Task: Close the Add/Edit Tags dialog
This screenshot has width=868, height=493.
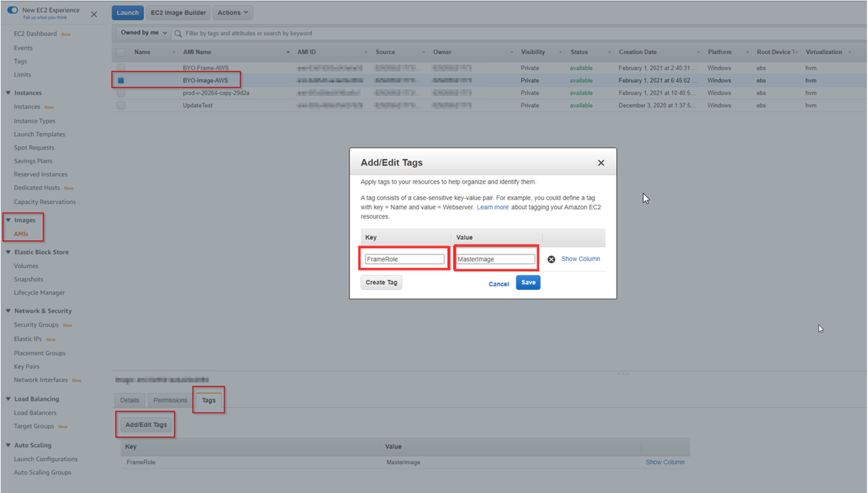Action: click(x=601, y=162)
